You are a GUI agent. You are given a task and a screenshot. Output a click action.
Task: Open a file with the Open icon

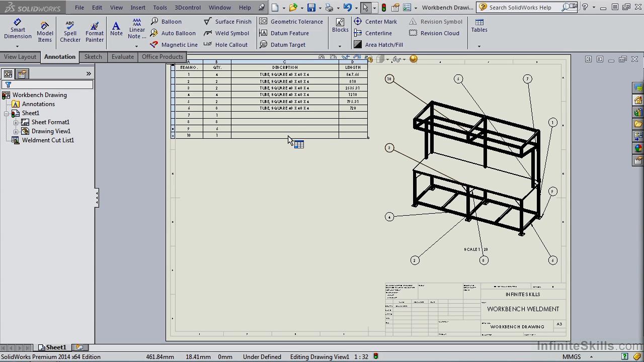point(293,8)
